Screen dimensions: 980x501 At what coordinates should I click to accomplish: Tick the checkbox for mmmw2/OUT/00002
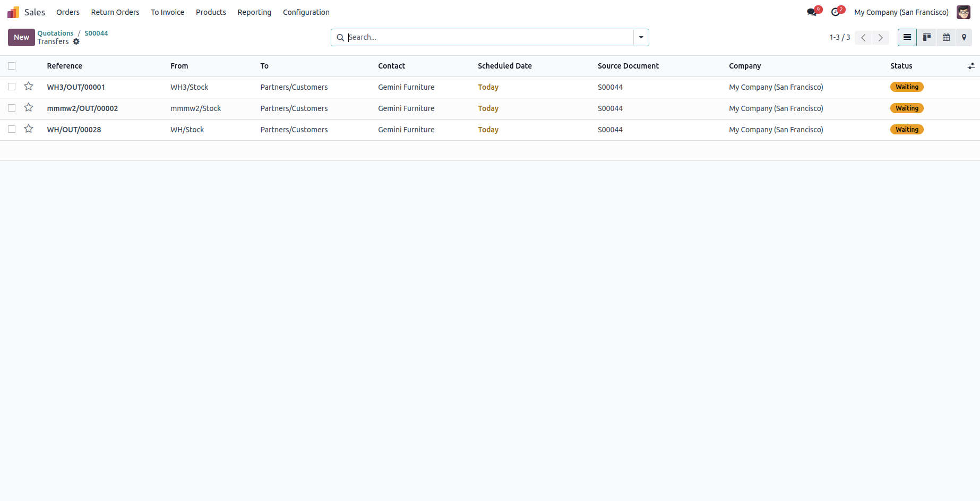tap(12, 108)
